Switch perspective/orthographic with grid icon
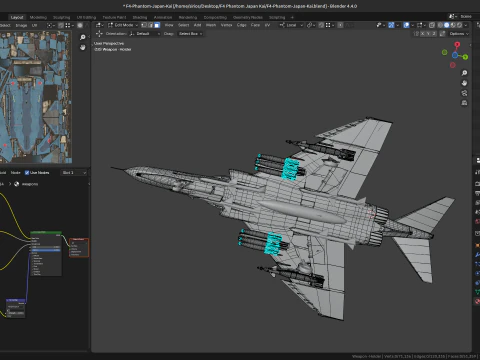The image size is (480, 360). tap(464, 103)
